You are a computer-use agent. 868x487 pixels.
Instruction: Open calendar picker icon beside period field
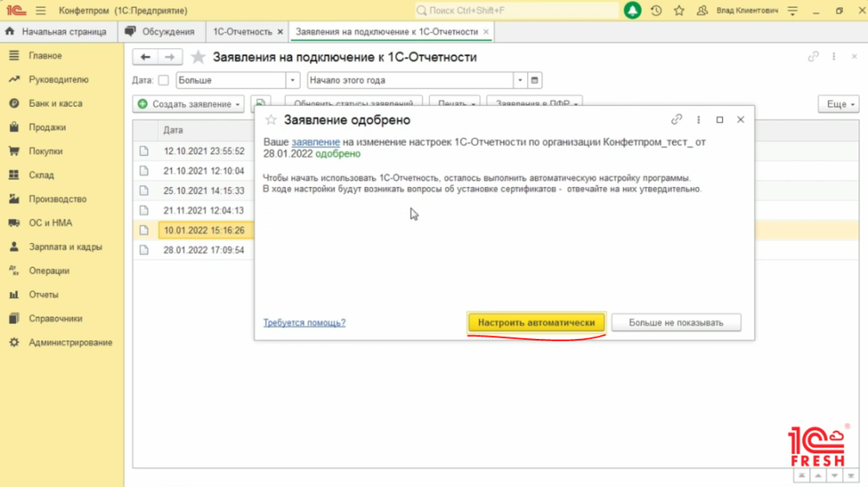pos(534,80)
